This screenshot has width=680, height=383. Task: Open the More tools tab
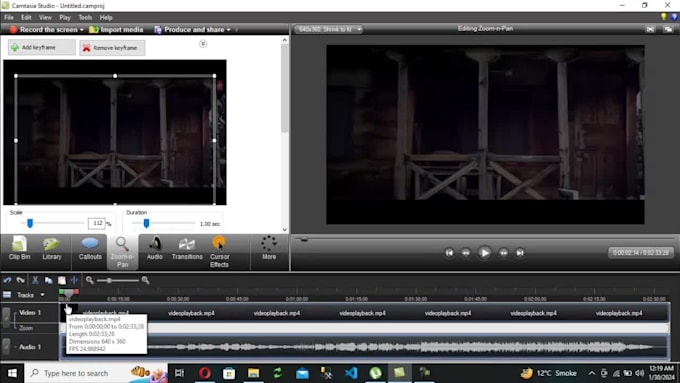point(269,249)
